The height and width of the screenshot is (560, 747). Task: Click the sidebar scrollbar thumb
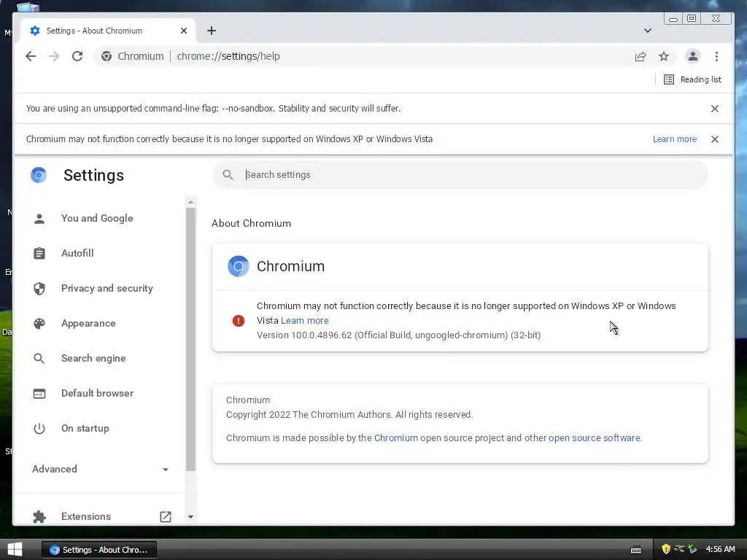[x=190, y=339]
